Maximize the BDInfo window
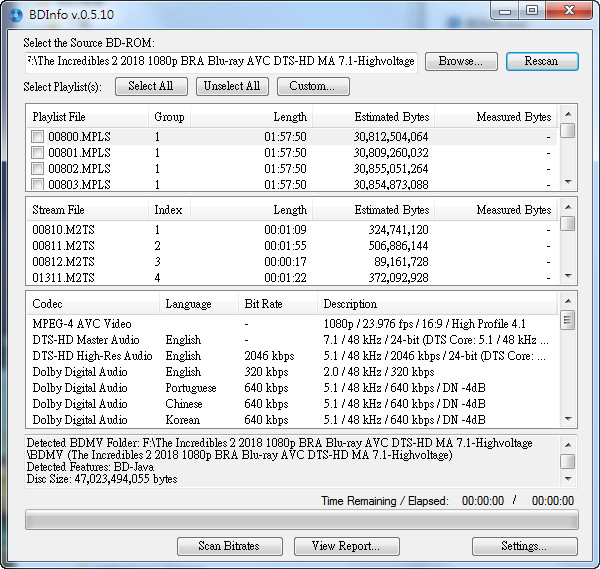 pyautogui.click(x=532, y=10)
